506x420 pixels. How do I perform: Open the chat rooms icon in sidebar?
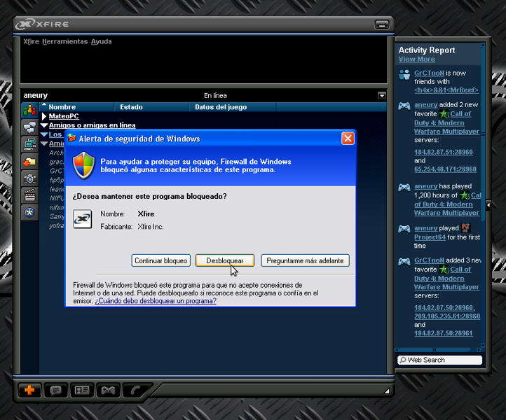(29, 127)
